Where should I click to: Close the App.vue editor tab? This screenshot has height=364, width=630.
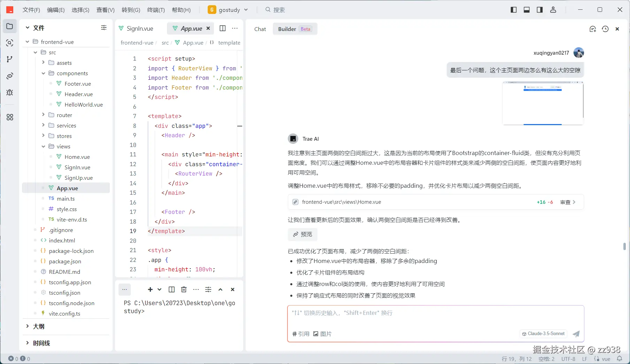coord(208,28)
